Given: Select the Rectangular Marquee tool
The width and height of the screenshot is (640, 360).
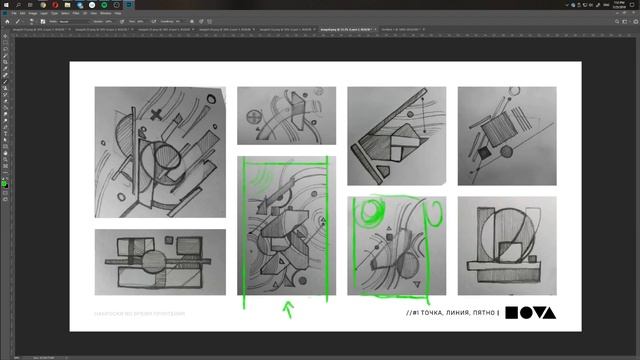Looking at the screenshot, I should (5, 42).
